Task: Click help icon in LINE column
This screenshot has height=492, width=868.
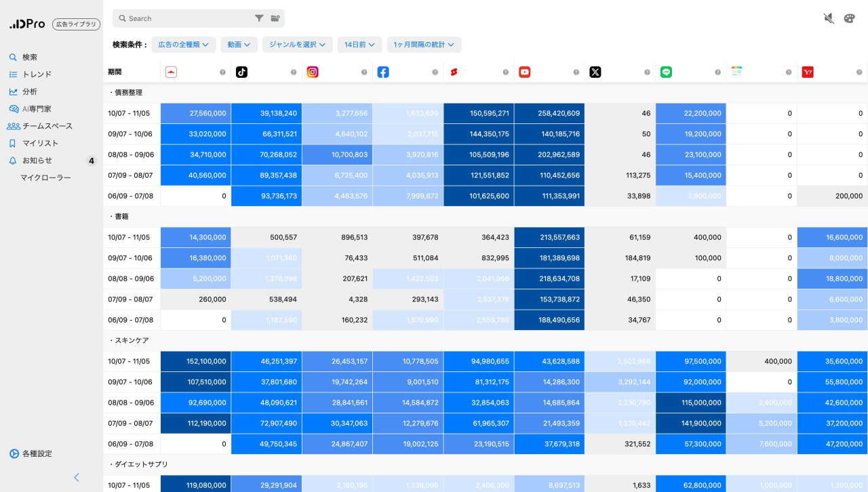Action: (x=717, y=73)
